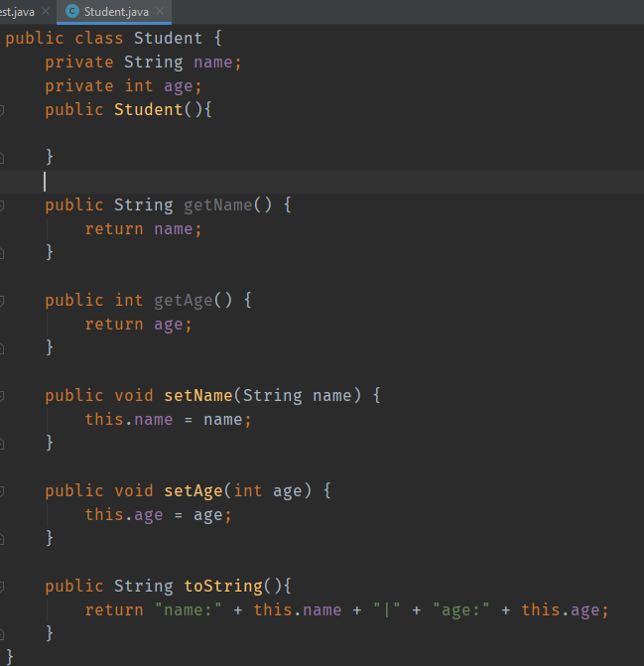644x666 pixels.
Task: Close the partially visible est.java tab
Action: pos(46,12)
